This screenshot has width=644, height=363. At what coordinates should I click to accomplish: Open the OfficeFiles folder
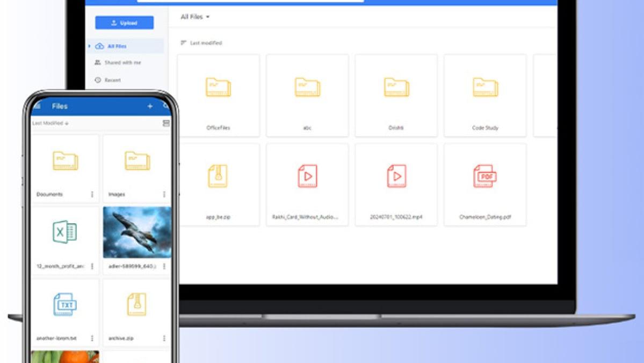218,95
